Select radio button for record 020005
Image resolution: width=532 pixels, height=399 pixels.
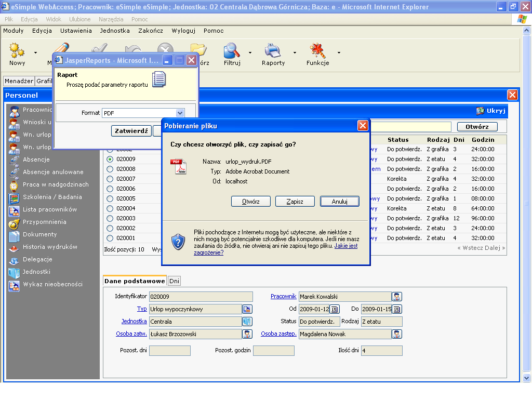click(x=110, y=198)
